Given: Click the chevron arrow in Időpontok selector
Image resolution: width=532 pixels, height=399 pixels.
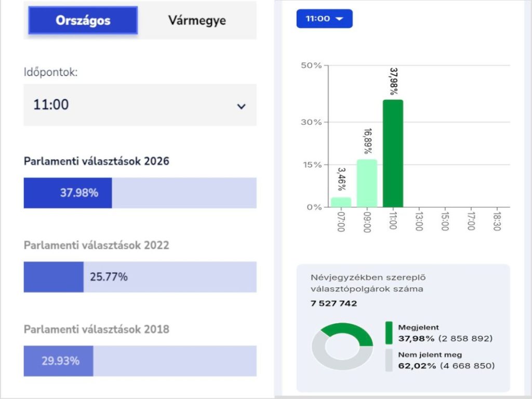Looking at the screenshot, I should pos(241,106).
